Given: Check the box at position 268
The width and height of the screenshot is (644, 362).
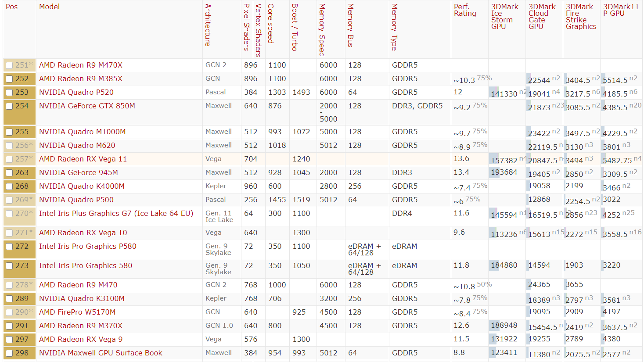Looking at the screenshot, I should tap(9, 186).
